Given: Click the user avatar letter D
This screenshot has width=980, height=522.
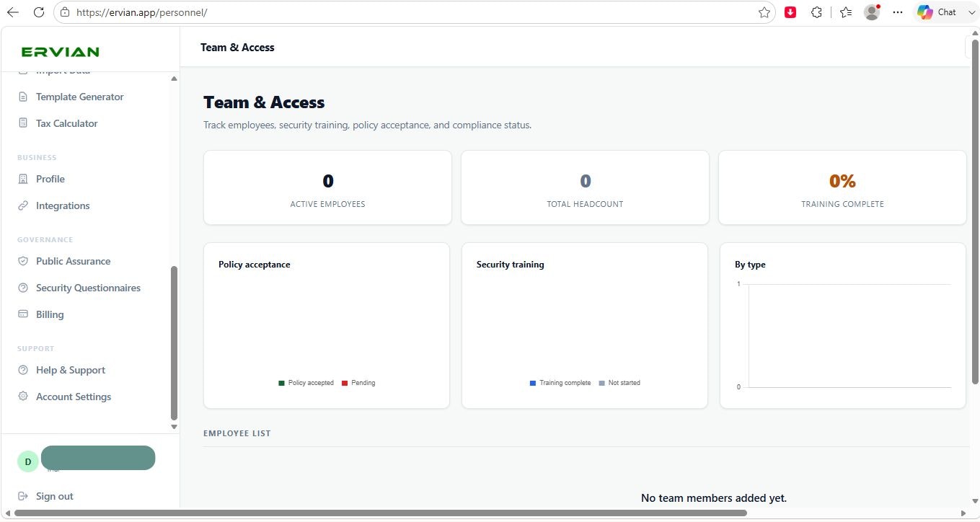Looking at the screenshot, I should click(28, 461).
